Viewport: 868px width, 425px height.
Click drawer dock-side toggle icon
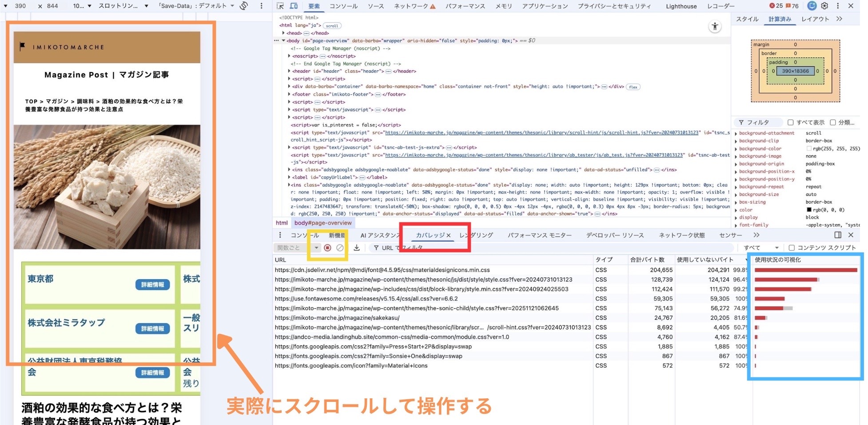(x=838, y=235)
